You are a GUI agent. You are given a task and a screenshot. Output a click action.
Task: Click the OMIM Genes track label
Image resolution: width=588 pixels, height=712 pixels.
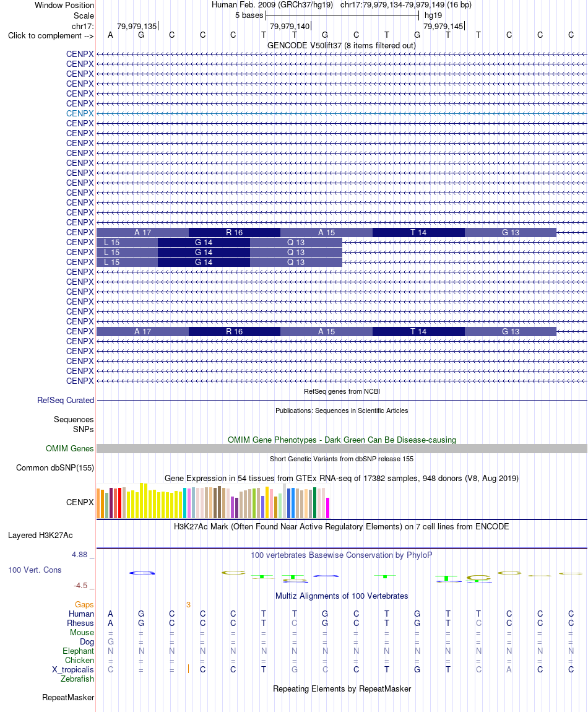click(69, 448)
